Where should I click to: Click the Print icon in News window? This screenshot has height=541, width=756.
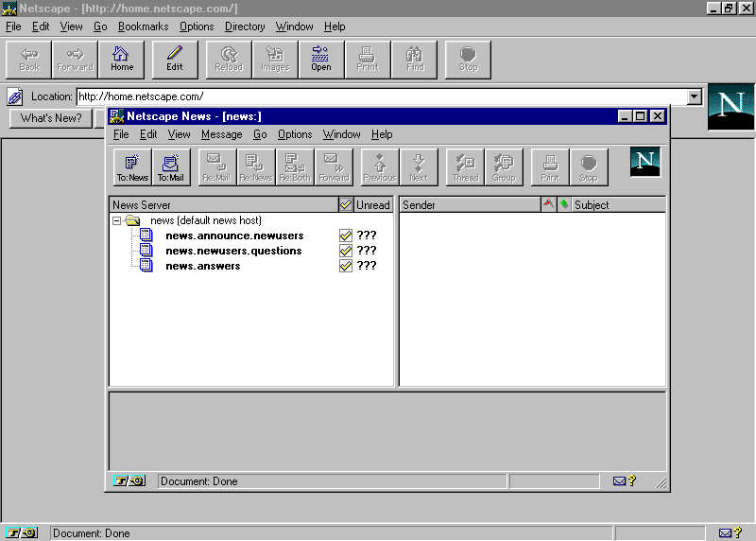[550, 167]
